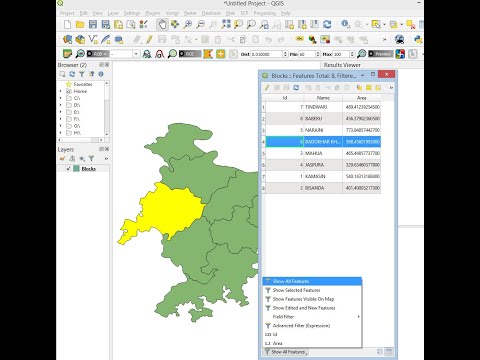
Task: Click the Blocks layer green color swatch
Action: pos(76,169)
